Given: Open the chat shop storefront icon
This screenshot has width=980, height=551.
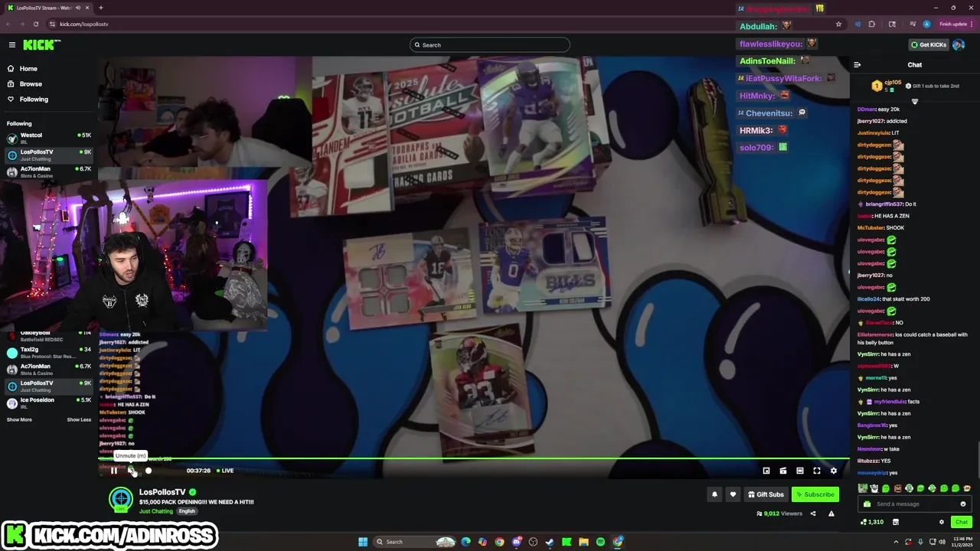Looking at the screenshot, I should 896,522.
